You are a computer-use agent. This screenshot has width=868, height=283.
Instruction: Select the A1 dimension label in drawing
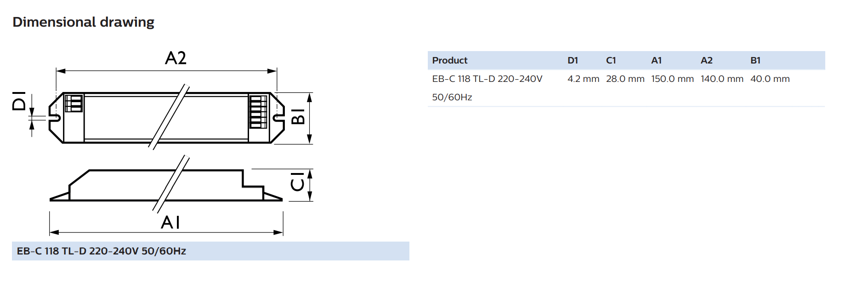click(170, 222)
